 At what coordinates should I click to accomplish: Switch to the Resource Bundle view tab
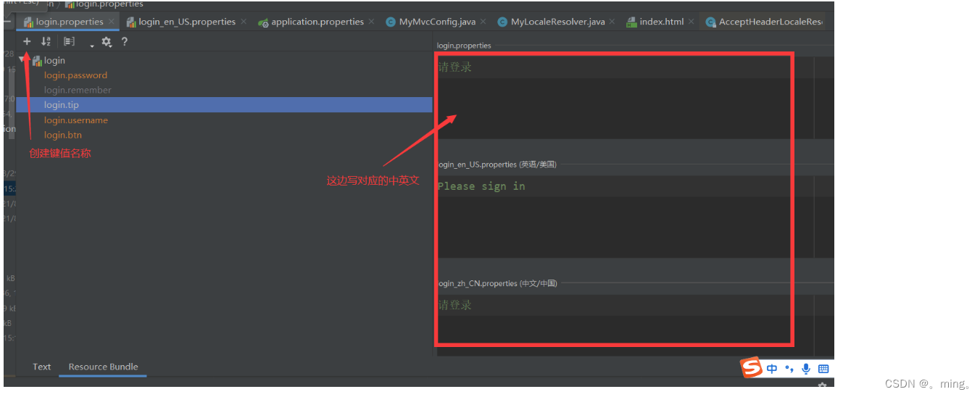(103, 367)
